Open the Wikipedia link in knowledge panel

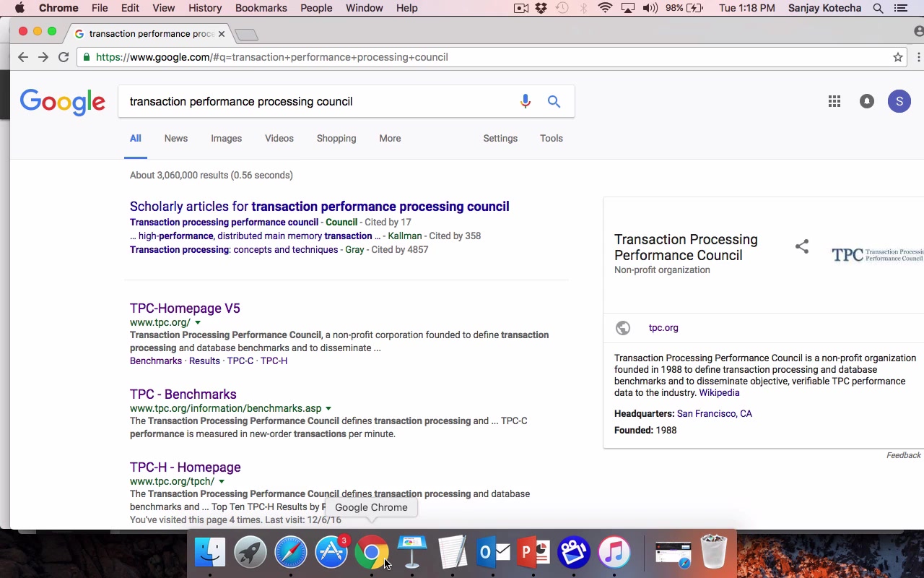click(719, 393)
